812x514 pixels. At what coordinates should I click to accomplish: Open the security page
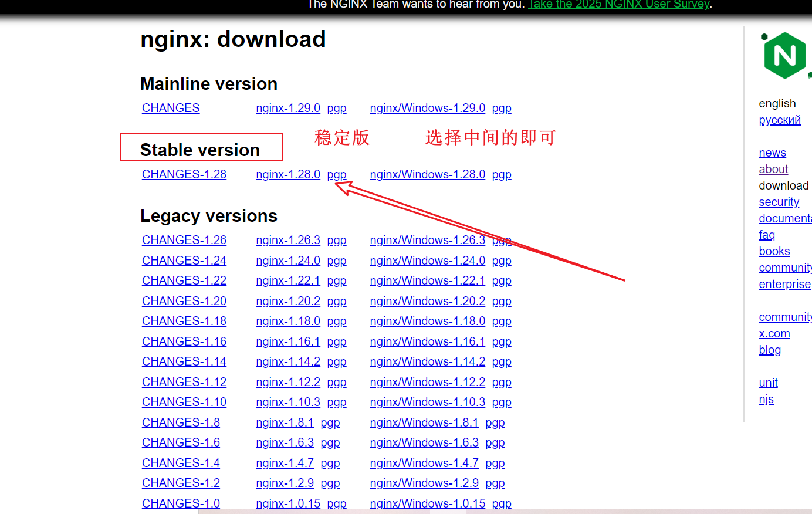tap(779, 202)
